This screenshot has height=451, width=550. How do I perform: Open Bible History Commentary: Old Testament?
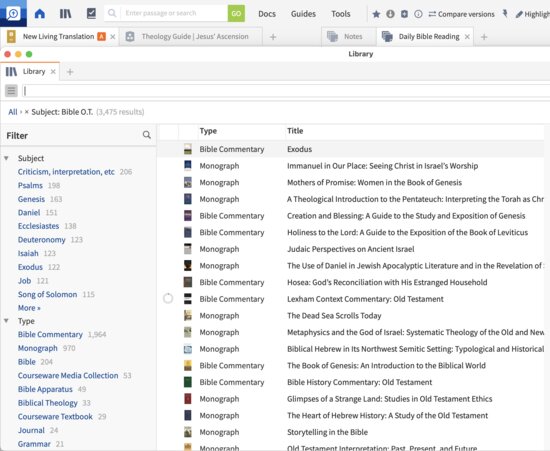tap(360, 382)
